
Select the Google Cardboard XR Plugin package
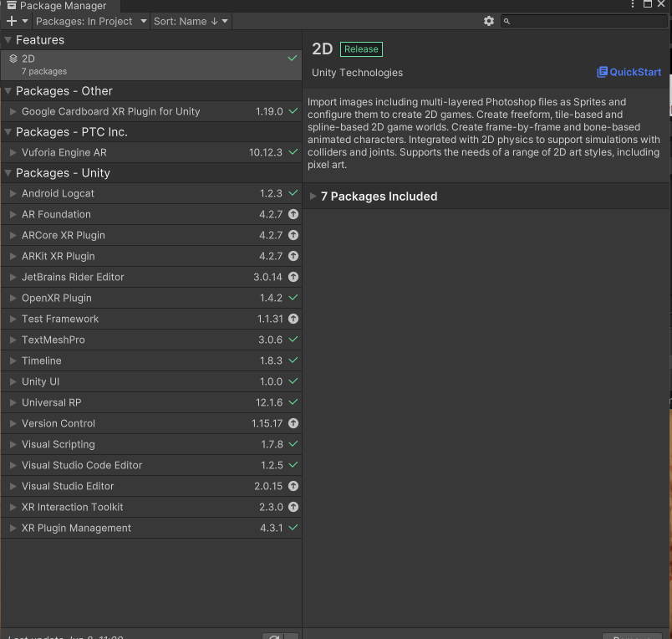[110, 111]
